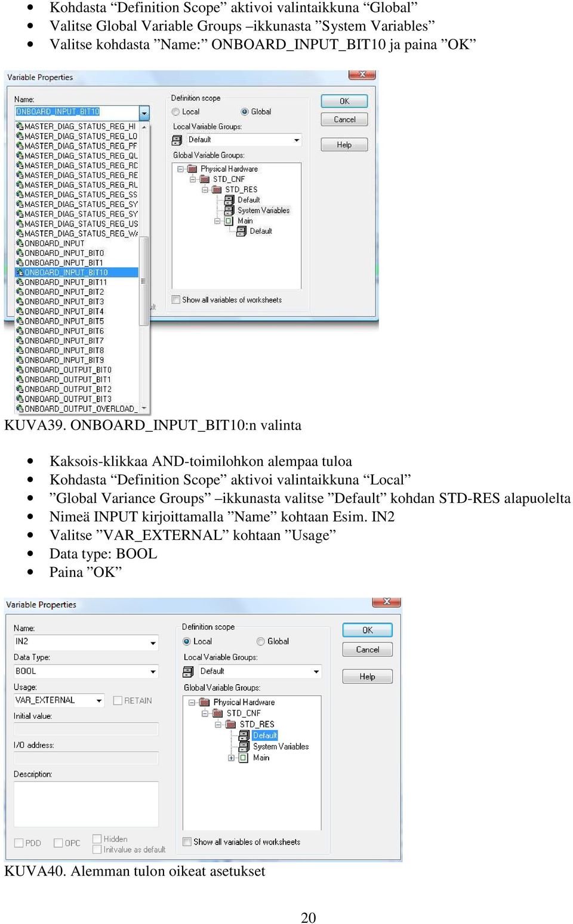Select Global scope in open-list dialog

(245, 112)
